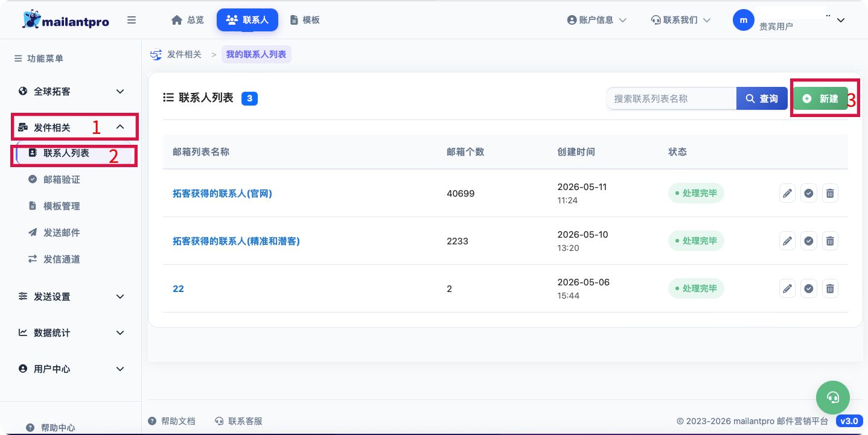Image resolution: width=868 pixels, height=435 pixels.
Task: Open the 联系我们 dropdown
Action: point(680,20)
